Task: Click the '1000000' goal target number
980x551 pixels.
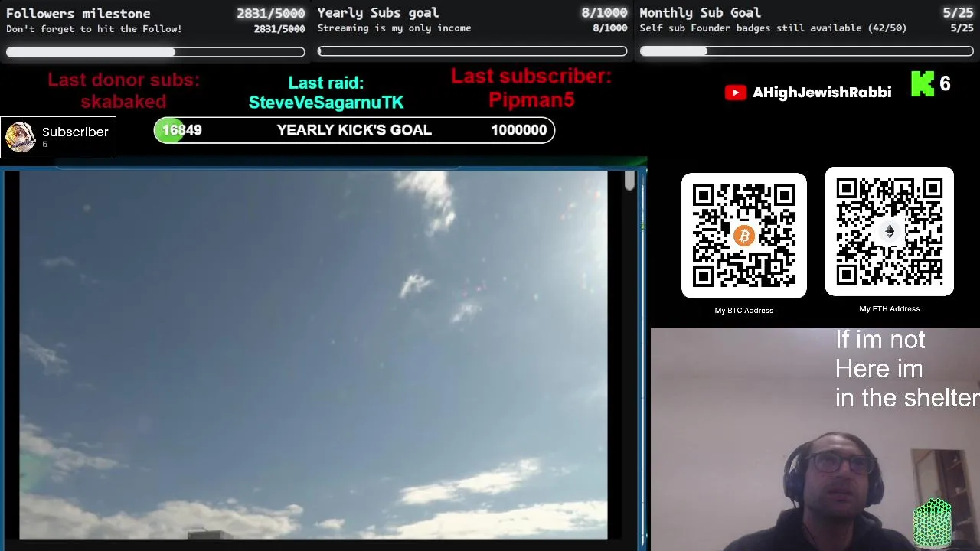Action: [518, 130]
